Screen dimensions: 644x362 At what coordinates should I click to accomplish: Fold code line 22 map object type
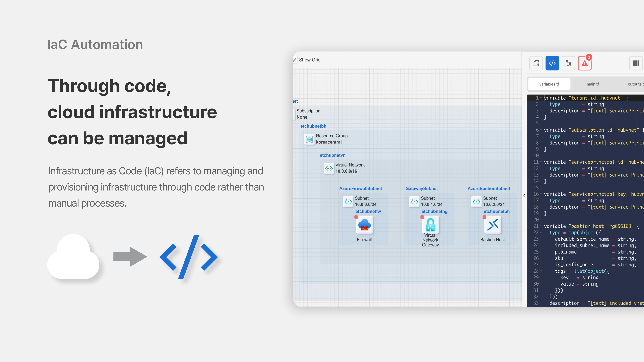541,233
